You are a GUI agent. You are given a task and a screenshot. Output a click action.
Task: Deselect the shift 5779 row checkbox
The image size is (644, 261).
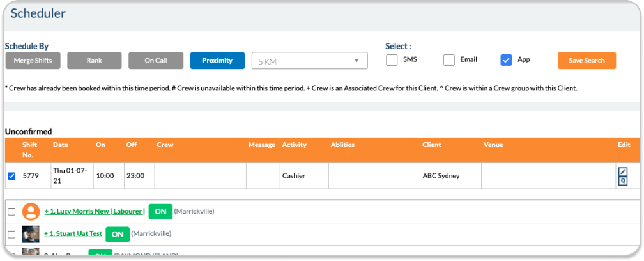click(x=11, y=176)
